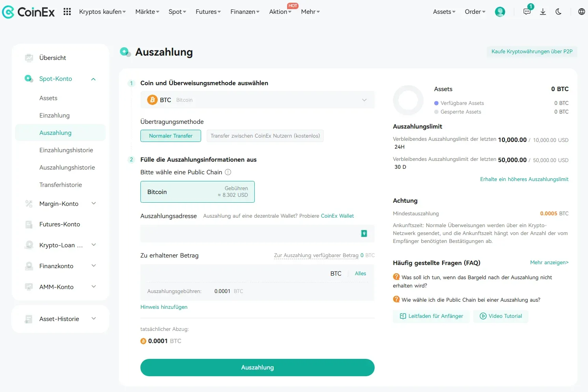Open the BTC coin dropdown
Screen dimensions: 588x392
(258, 100)
